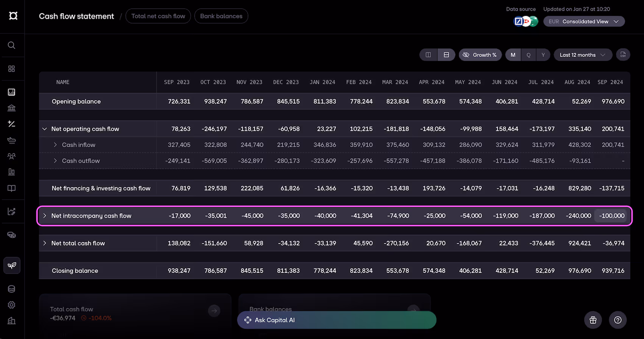Viewport: 644px width, 339px height.
Task: Click Net financing value 829,280
Action: (580, 188)
